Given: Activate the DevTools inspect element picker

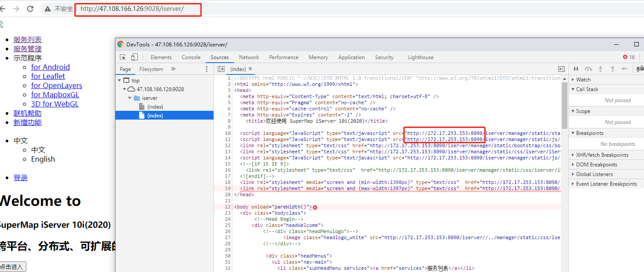Looking at the screenshot, I should point(123,57).
